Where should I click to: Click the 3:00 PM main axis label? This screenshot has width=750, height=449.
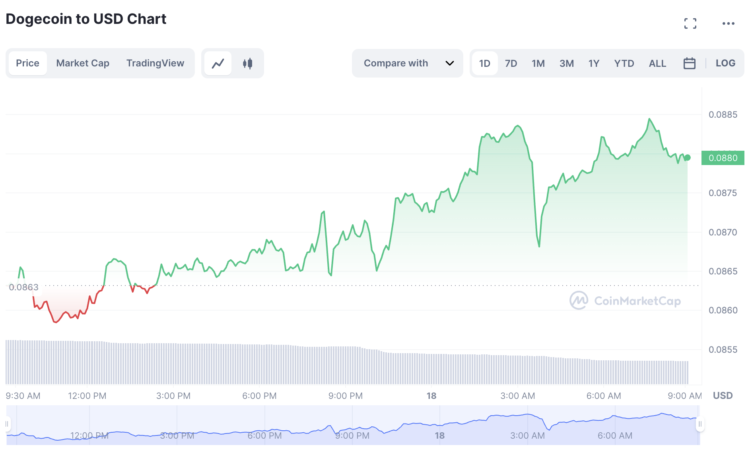click(173, 396)
